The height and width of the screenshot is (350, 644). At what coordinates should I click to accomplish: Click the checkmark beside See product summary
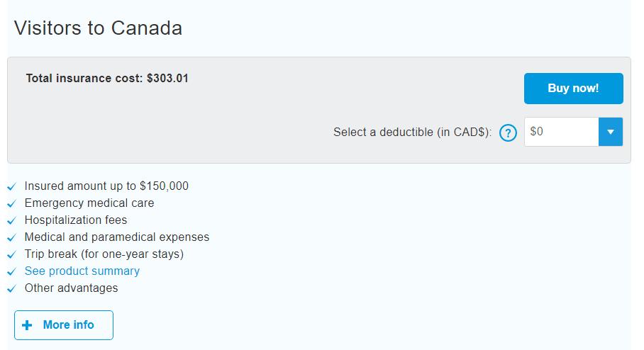tap(11, 272)
